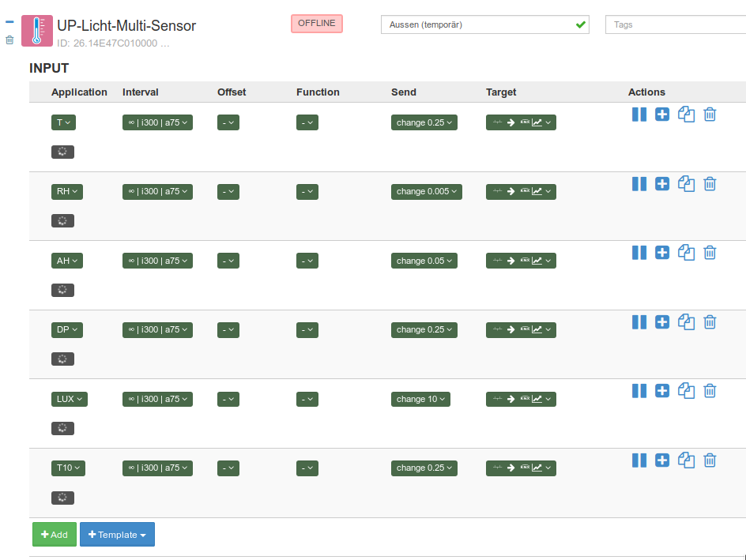Click the UP-Licht-Multi-Sensor device title
Image resolution: width=746 pixels, height=560 pixels.
click(126, 26)
